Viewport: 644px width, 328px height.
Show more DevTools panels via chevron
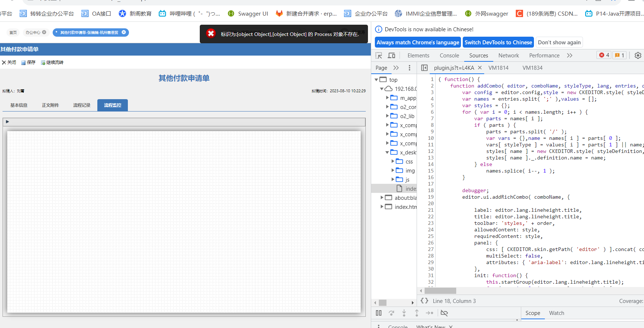coord(570,56)
